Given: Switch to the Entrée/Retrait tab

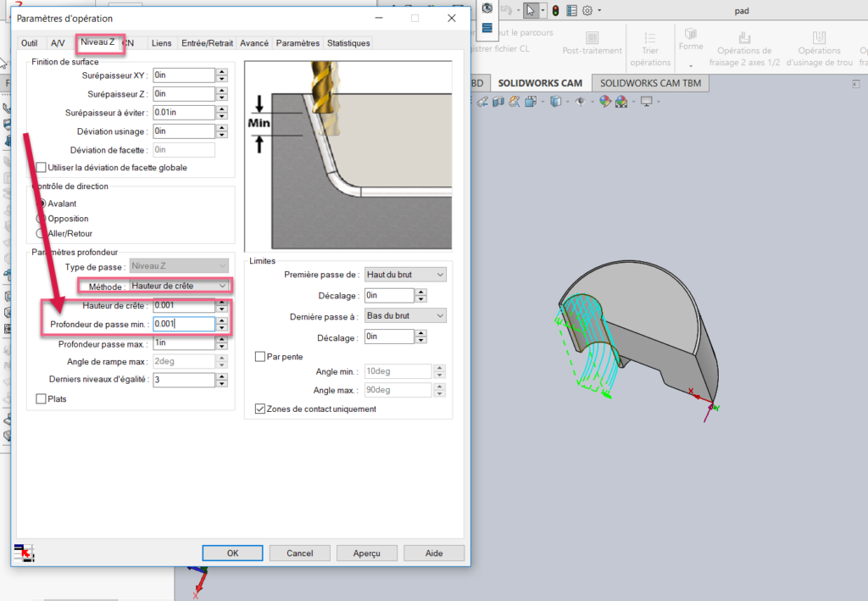Looking at the screenshot, I should point(207,43).
